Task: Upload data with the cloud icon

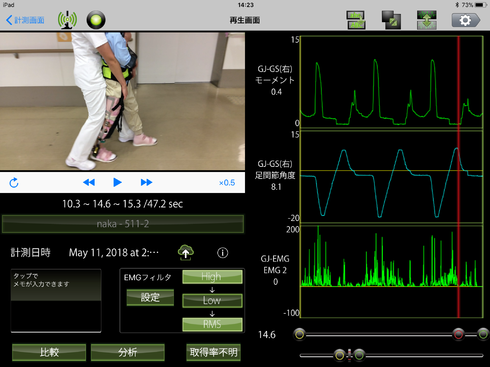Action: coord(186,253)
